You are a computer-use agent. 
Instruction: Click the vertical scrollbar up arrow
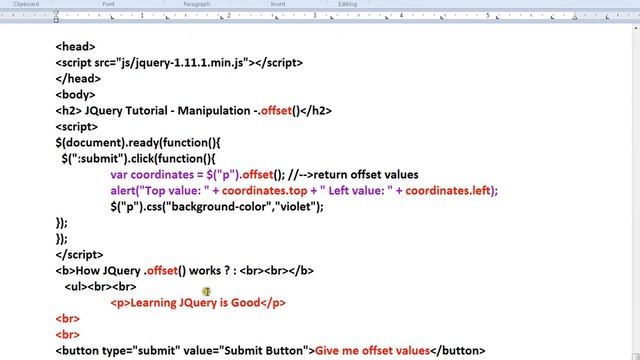[x=636, y=29]
